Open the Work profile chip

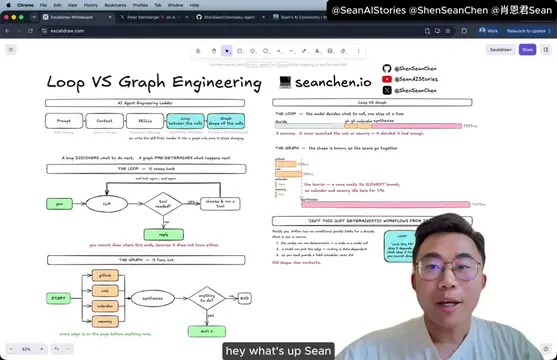click(488, 31)
